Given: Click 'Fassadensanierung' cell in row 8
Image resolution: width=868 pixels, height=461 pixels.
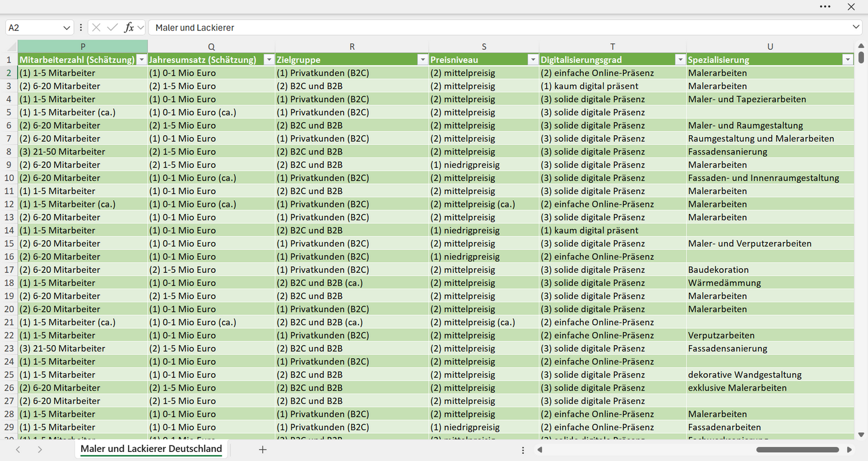Looking at the screenshot, I should coord(770,151).
